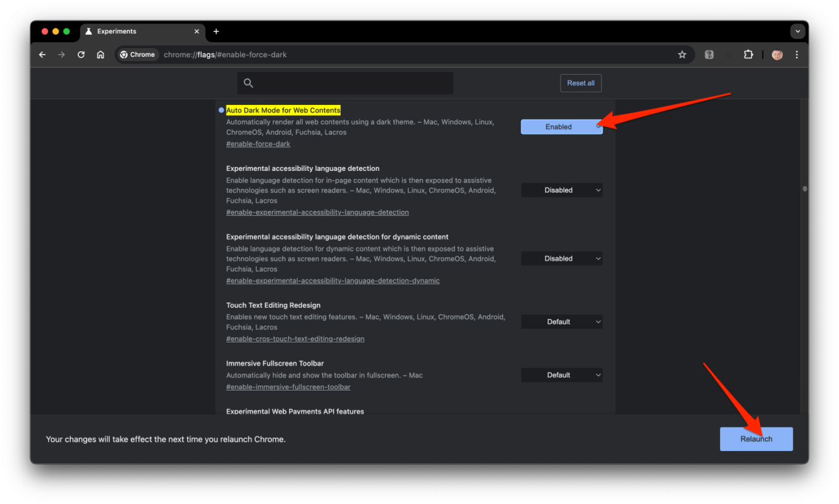Click the address bar URL
839x504 pixels.
[225, 55]
